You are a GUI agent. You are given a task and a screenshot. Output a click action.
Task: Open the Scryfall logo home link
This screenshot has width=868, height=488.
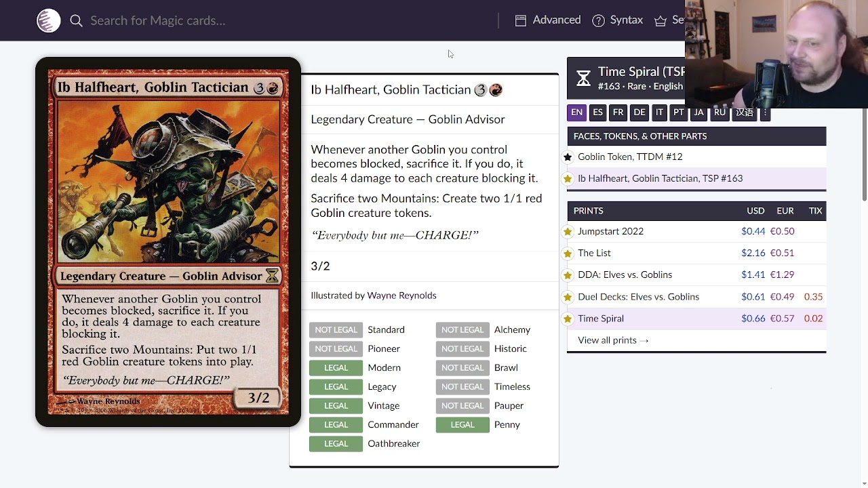coord(48,20)
